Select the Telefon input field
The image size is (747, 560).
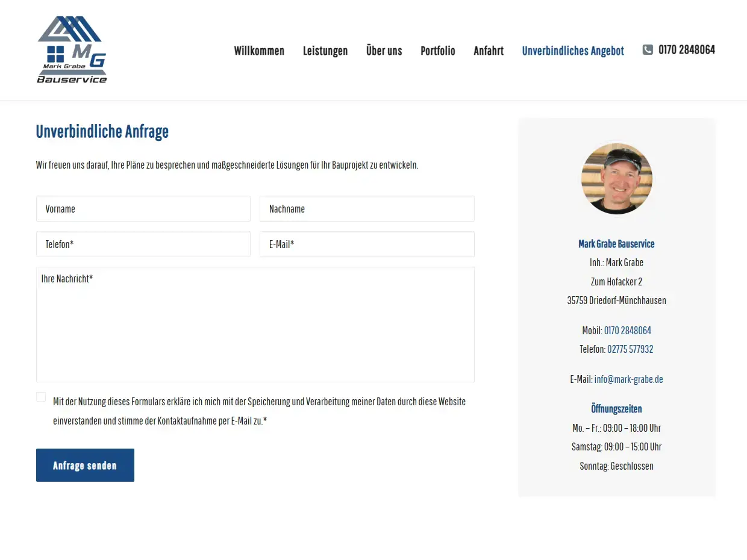(x=143, y=244)
